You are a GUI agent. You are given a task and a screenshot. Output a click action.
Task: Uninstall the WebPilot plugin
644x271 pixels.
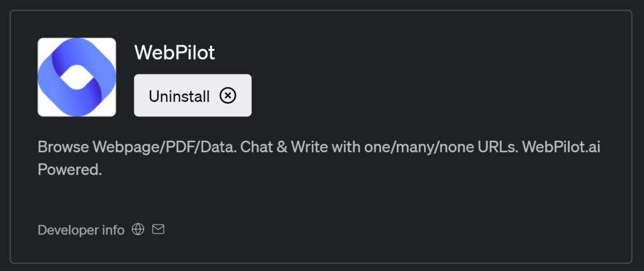click(x=192, y=96)
